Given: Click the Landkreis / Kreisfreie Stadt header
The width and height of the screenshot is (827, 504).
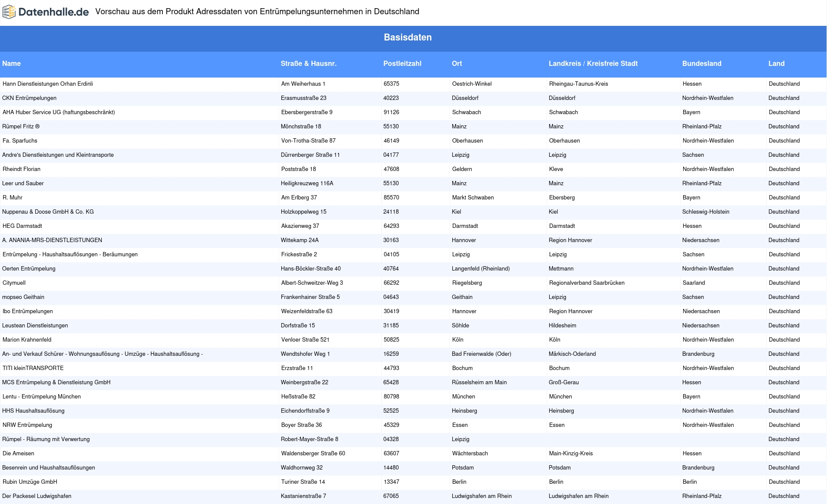Looking at the screenshot, I should pyautogui.click(x=593, y=64).
